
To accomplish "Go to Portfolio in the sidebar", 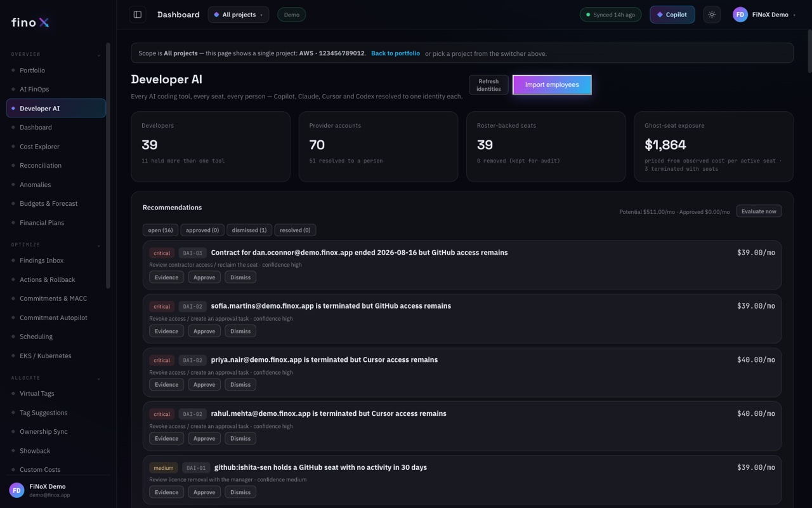I will coord(56,70).
